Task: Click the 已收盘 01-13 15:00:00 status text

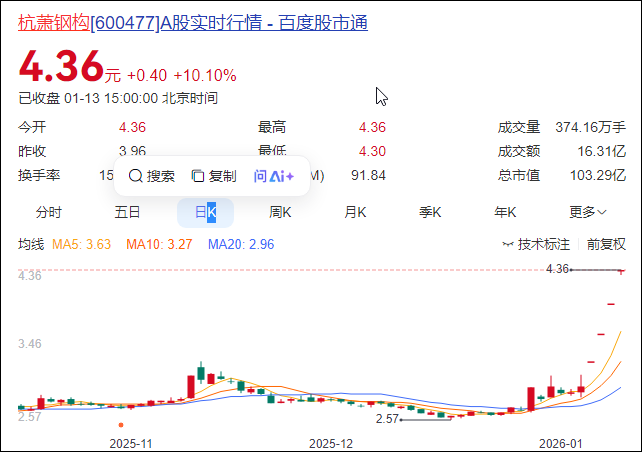Action: [x=118, y=98]
